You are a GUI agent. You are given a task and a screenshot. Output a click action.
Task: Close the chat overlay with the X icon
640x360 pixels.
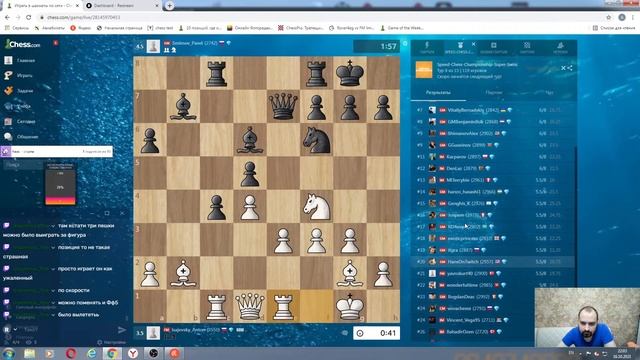[122, 213]
